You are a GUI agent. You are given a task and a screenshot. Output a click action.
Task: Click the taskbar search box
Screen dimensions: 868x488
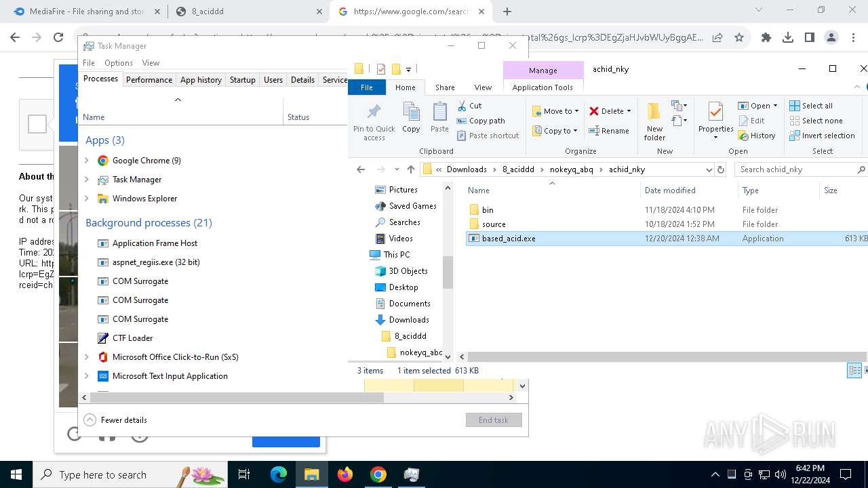pyautogui.click(x=129, y=474)
